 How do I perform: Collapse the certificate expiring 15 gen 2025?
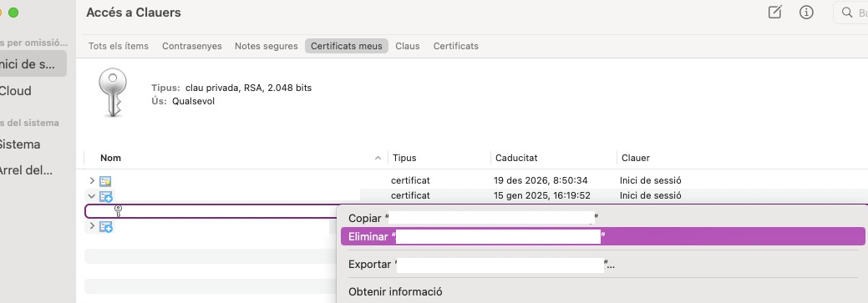click(92, 195)
